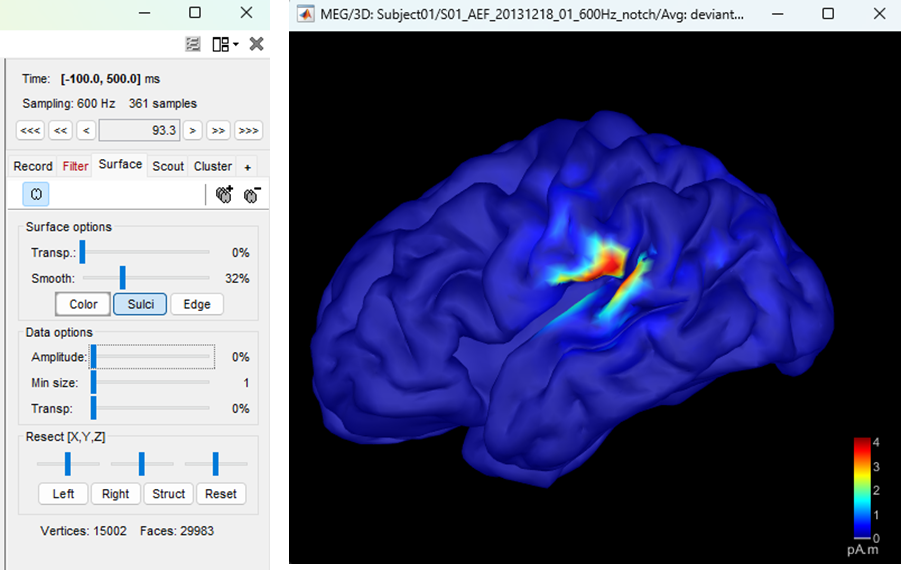Toggle the surface Color button
901x570 pixels.
pos(83,304)
